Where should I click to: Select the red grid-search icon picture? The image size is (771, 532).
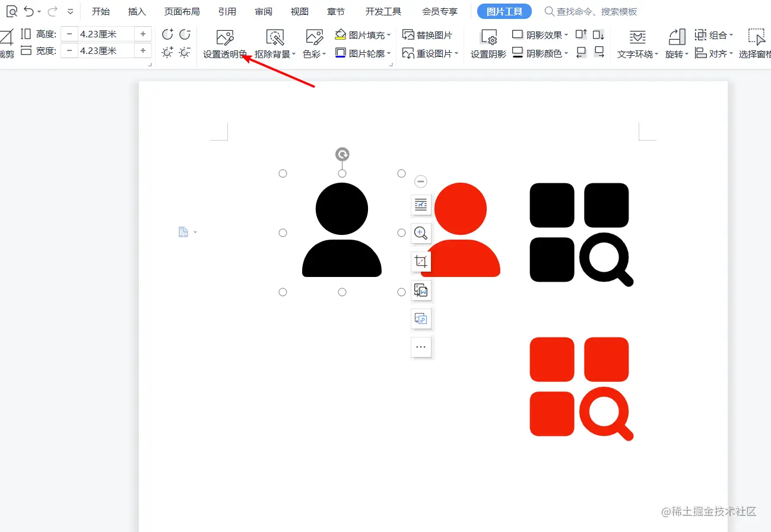click(x=582, y=389)
